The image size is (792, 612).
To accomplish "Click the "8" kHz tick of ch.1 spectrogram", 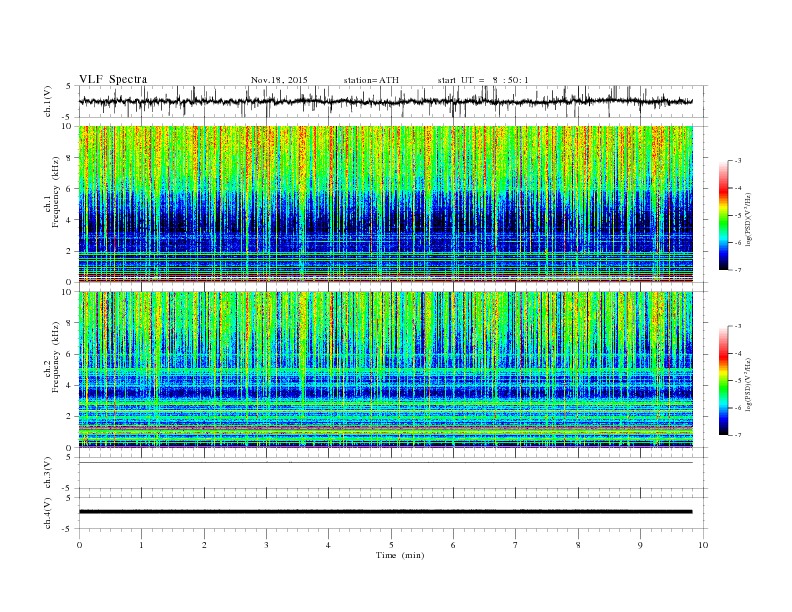I will (x=70, y=158).
